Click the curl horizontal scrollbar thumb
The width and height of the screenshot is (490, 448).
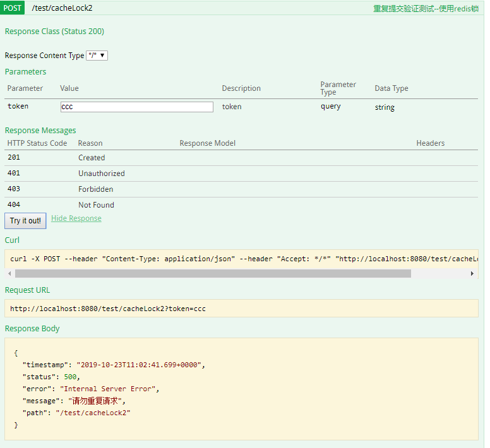(213, 273)
